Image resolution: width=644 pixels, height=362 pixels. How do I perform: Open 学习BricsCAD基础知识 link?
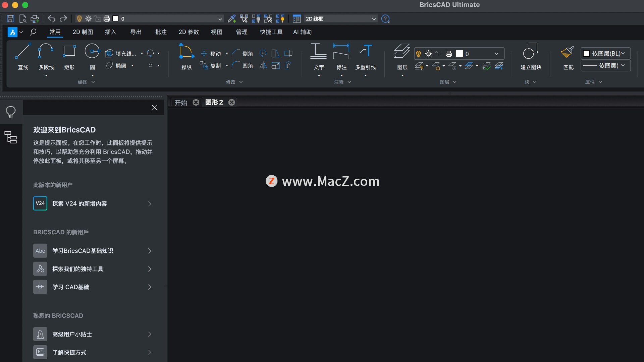[x=92, y=251]
